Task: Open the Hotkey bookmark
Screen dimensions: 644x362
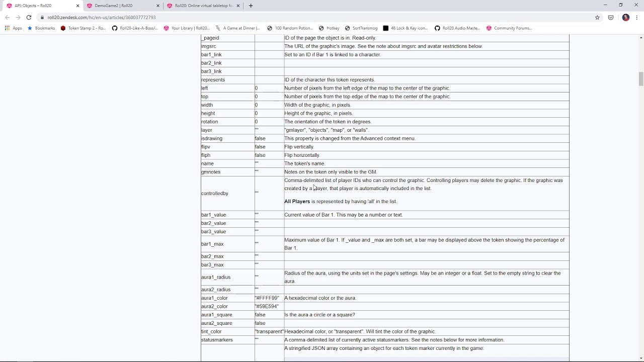Action: [329, 28]
